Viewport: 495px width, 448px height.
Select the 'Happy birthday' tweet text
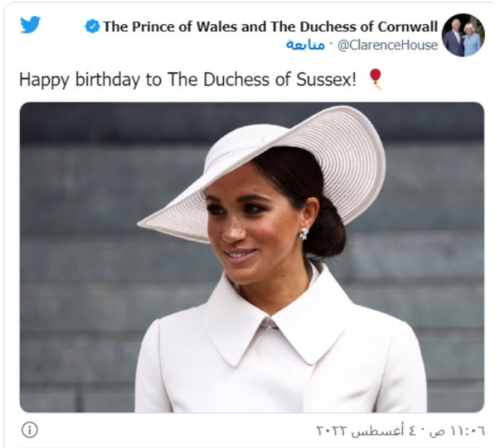click(x=188, y=79)
